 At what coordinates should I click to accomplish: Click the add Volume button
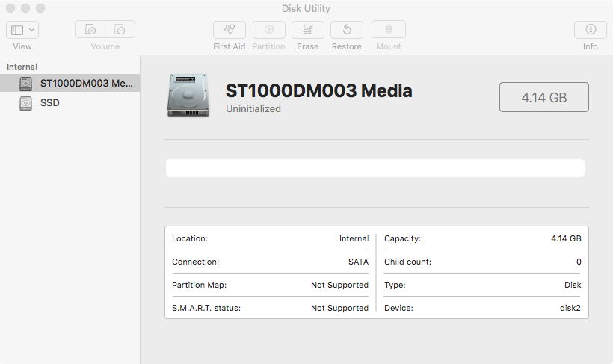tap(90, 29)
